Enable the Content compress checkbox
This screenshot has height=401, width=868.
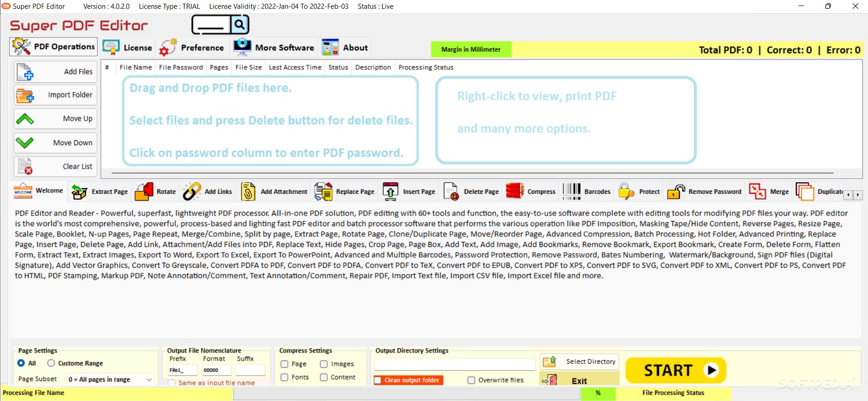(324, 377)
